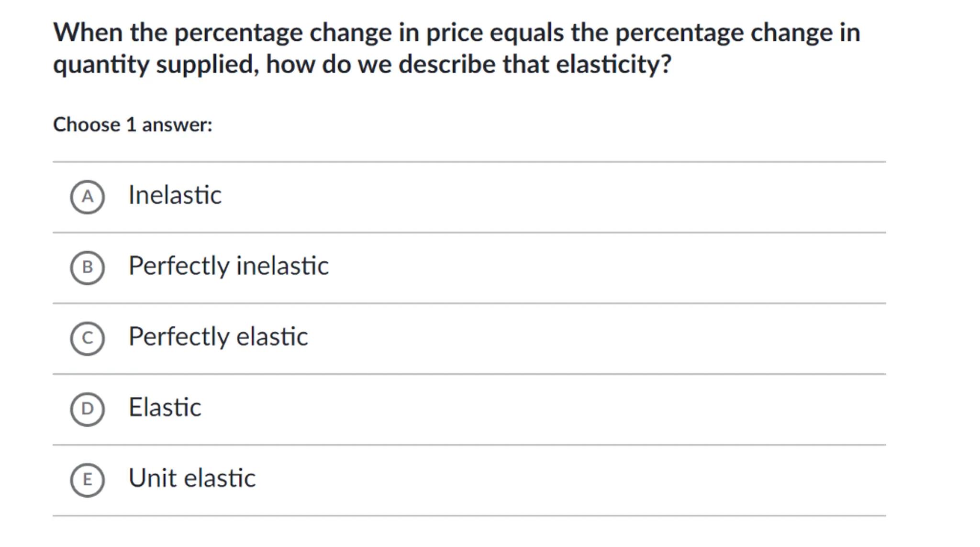The width and height of the screenshot is (980, 547).
Task: Select radio option A circle
Action: coord(87,197)
